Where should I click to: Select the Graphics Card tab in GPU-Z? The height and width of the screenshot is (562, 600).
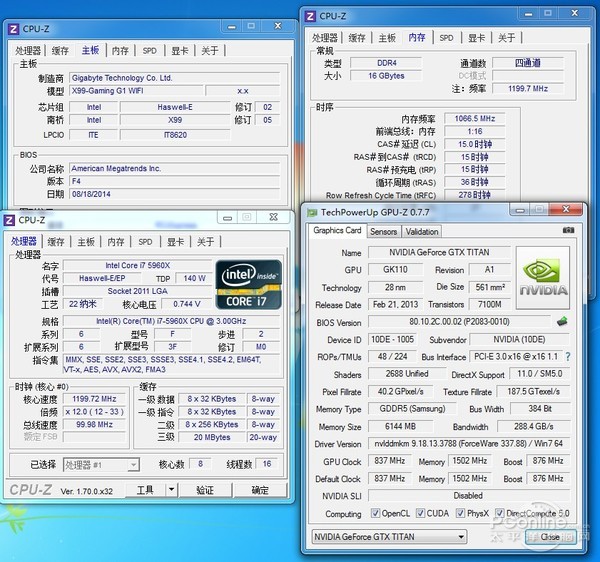(x=337, y=230)
